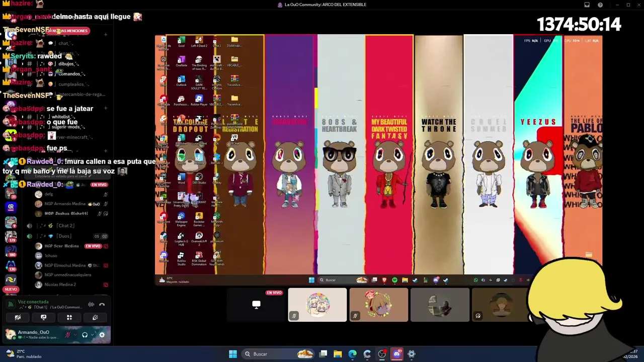Open voice connection signal details
This screenshot has width=644, height=362.
coord(11,304)
